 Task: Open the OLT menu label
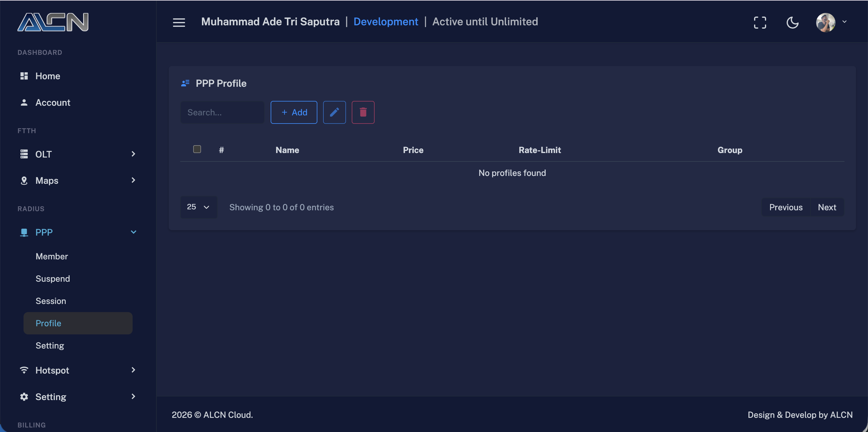(x=43, y=154)
